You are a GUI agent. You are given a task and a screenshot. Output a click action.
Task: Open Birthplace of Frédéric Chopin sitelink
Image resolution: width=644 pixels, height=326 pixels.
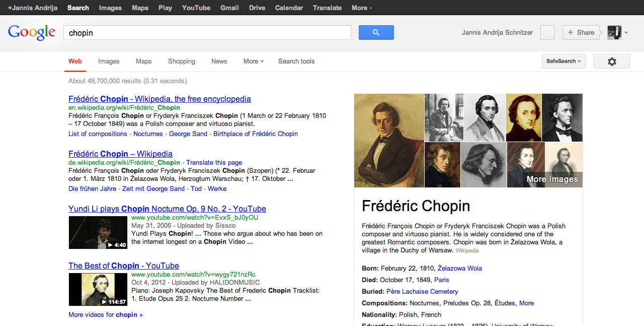(x=256, y=134)
